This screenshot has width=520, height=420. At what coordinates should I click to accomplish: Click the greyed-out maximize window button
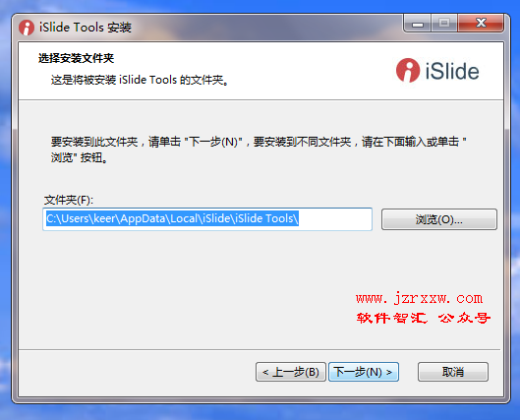click(x=444, y=24)
